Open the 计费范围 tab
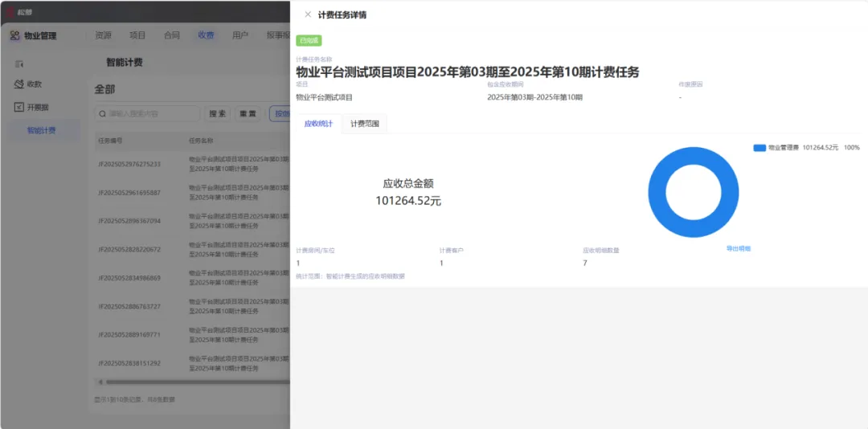The image size is (868, 429). 364,124
